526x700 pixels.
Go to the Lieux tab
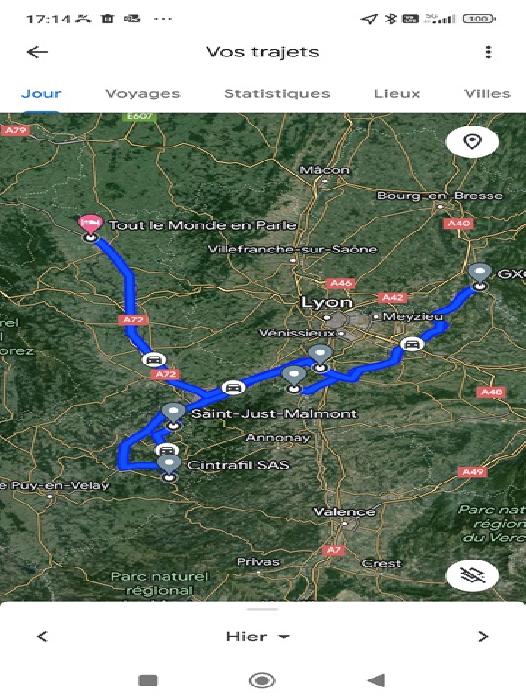click(x=397, y=94)
